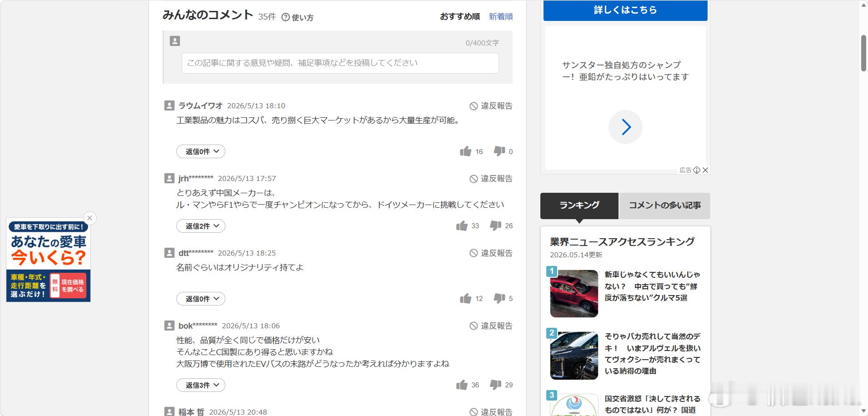
Task: Report violation on bok's comment
Action: pyautogui.click(x=491, y=326)
